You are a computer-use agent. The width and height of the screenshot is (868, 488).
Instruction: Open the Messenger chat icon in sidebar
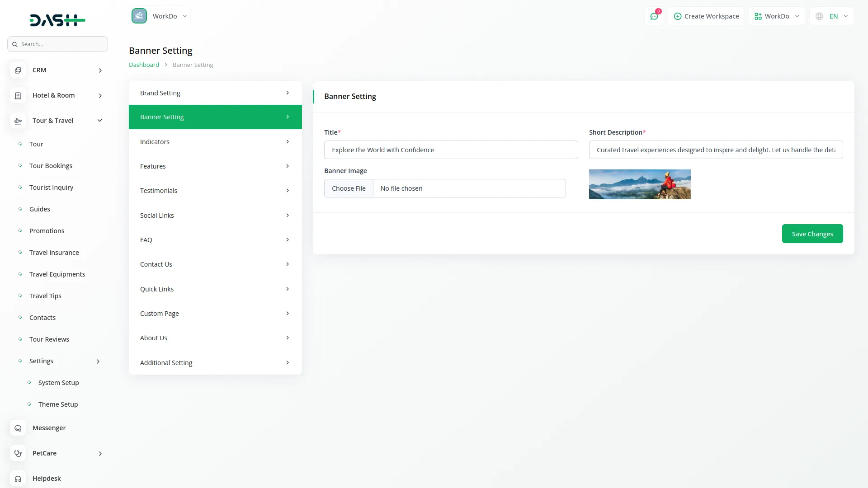18,428
